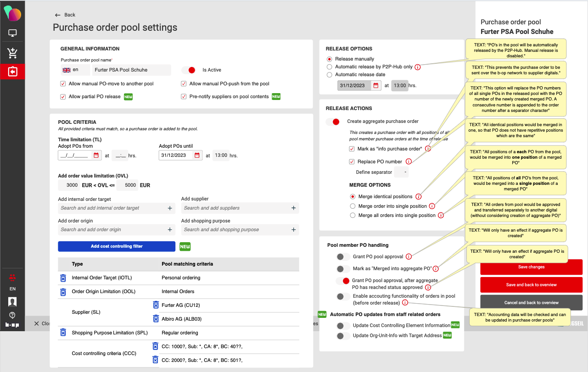The width and height of the screenshot is (588, 372).
Task: Click the Purchase order pool name field
Action: coord(131,70)
